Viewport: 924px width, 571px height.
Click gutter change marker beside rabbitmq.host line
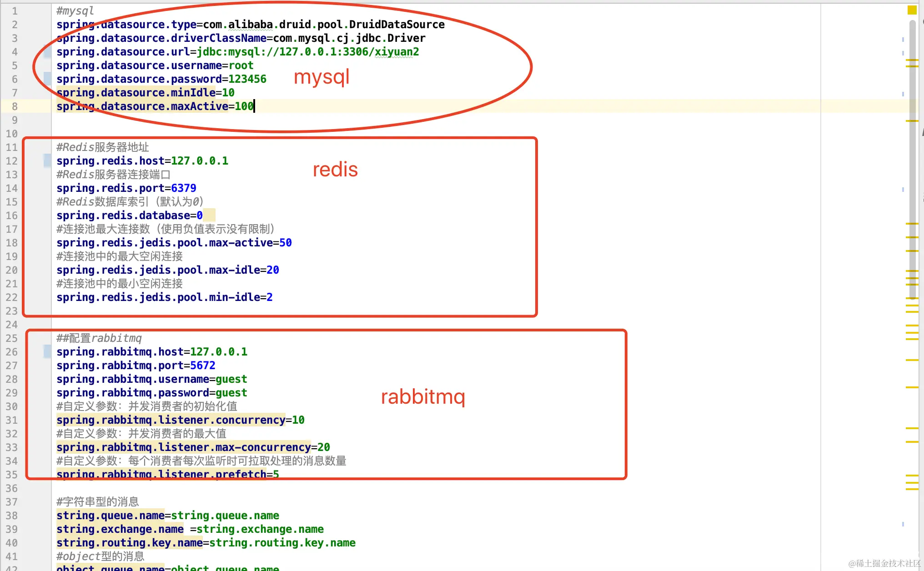(x=47, y=351)
